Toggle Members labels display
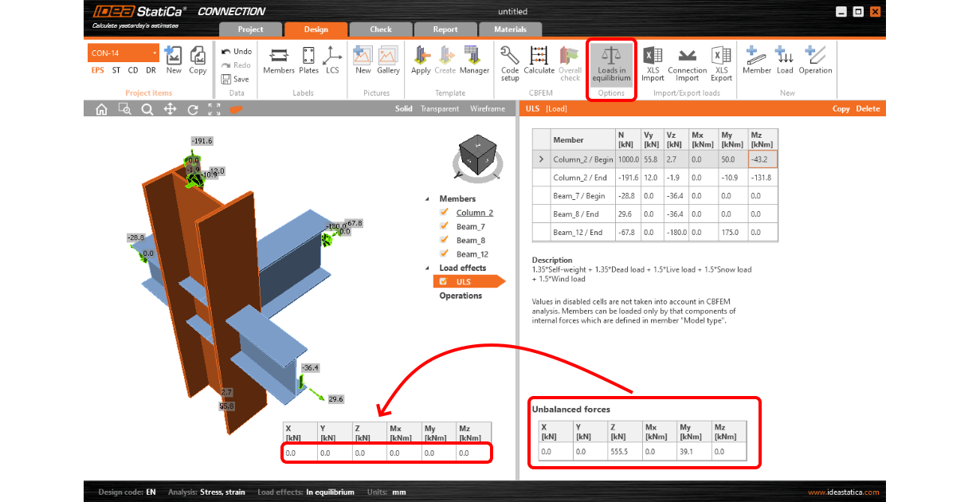The image size is (980, 502). point(279,61)
